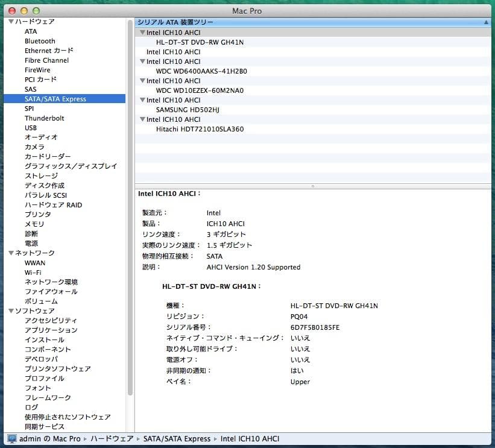495x448 pixels.
Task: Click Intel ICH10 AHCI in the breadcrumb path
Action: tap(251, 438)
